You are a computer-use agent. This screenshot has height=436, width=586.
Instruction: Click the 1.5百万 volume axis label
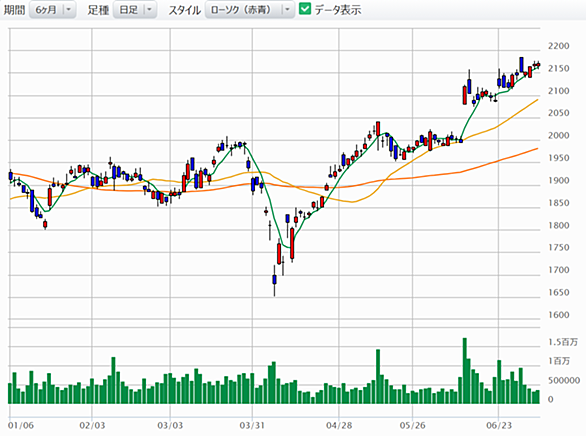563,342
